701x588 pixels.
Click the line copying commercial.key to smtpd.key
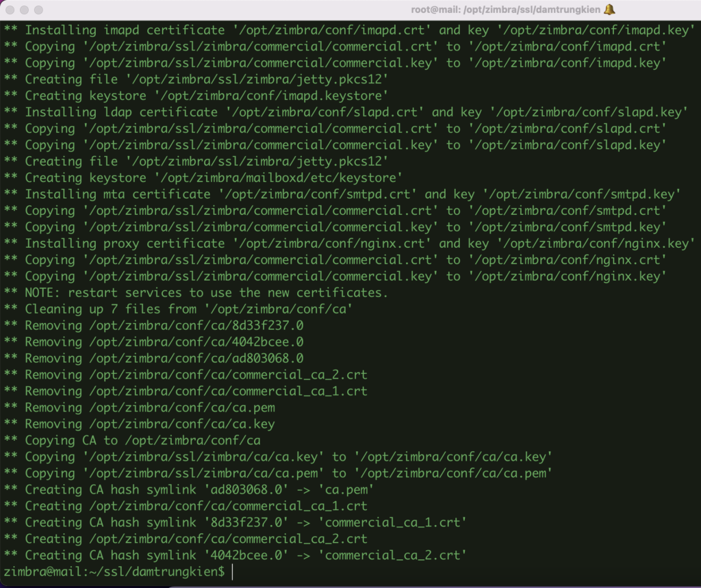[x=335, y=227]
